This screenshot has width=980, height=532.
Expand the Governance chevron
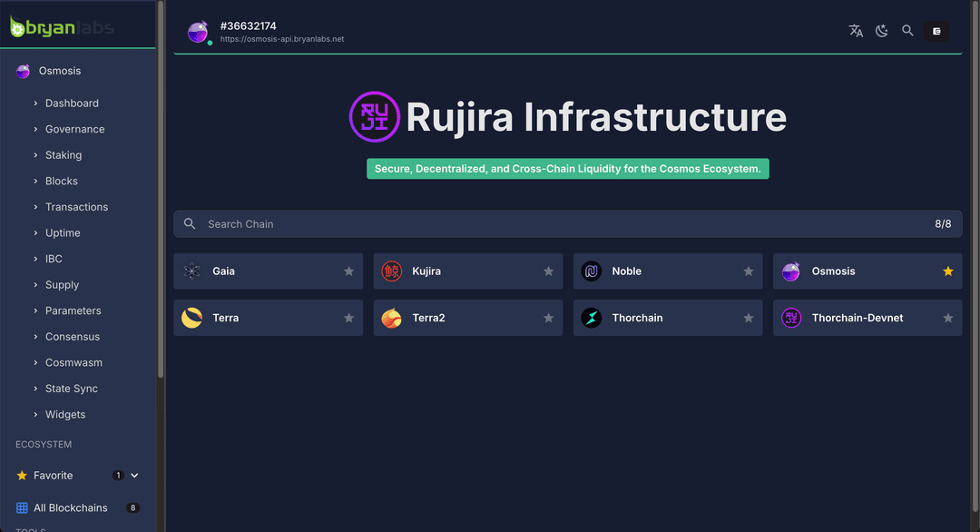35,129
